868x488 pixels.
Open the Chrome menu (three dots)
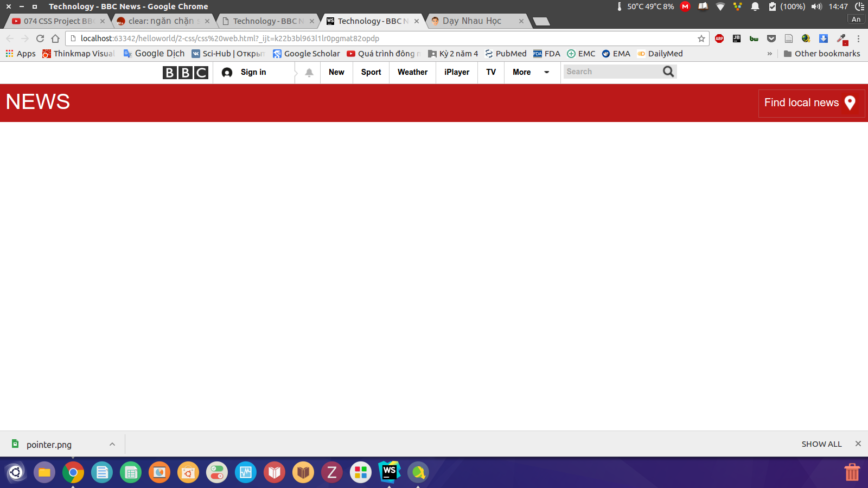coord(858,38)
